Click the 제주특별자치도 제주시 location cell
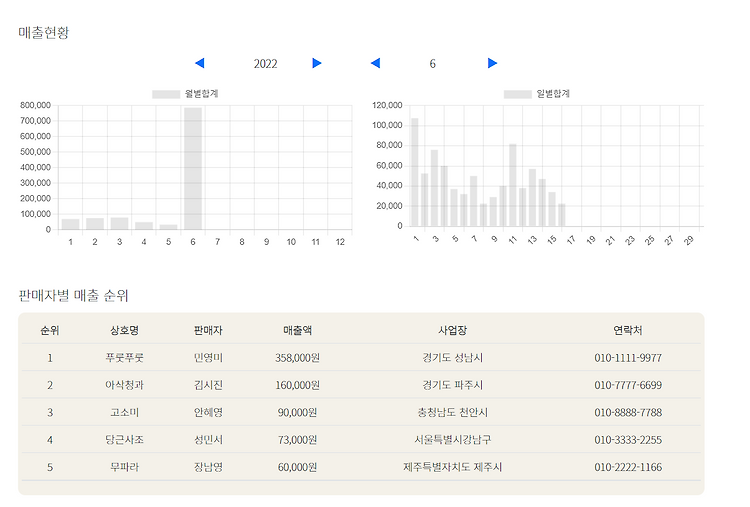750x507 pixels. 452,467
